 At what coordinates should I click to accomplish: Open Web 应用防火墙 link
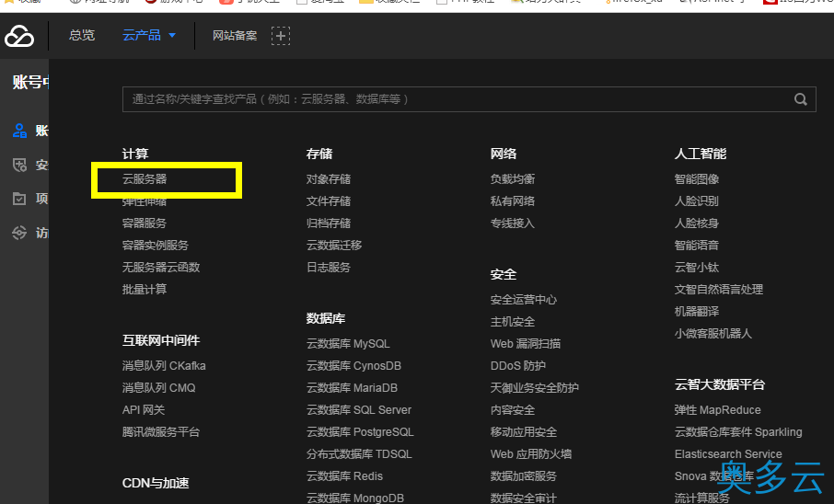pyautogui.click(x=531, y=454)
